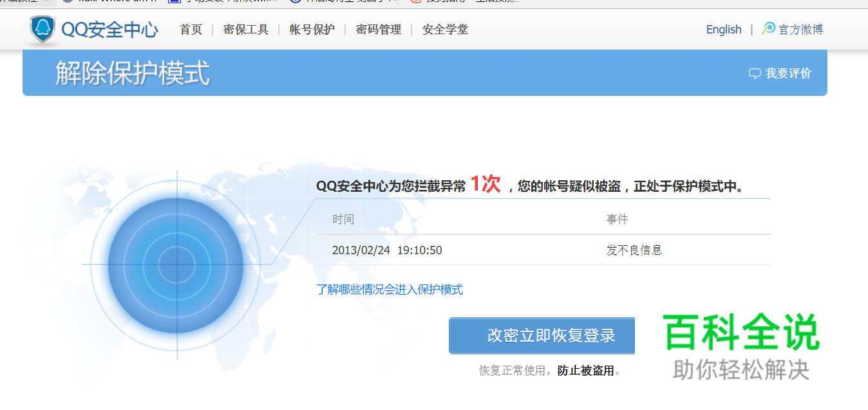This screenshot has width=868, height=410.
Task: Click the red 1次 count
Action: tap(485, 184)
